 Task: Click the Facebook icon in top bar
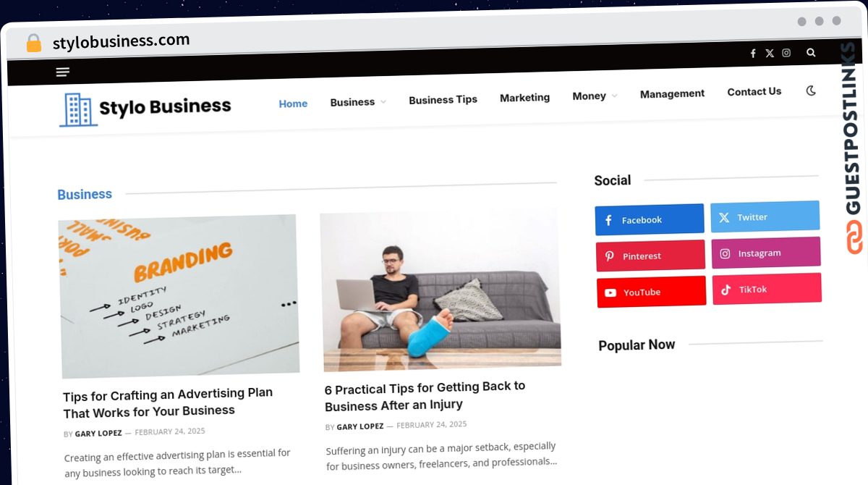(753, 54)
